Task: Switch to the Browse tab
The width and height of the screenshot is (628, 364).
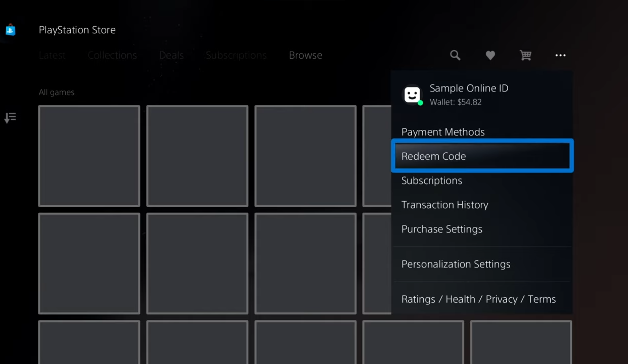Action: point(305,55)
